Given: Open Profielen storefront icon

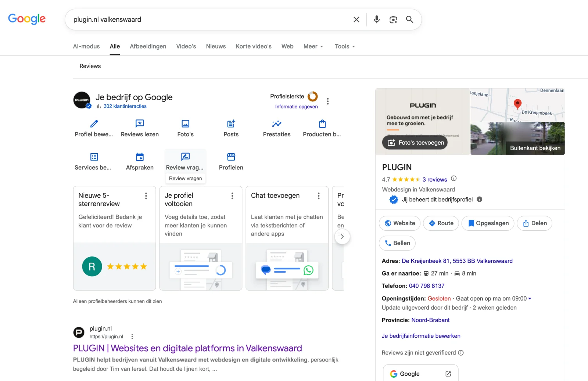Looking at the screenshot, I should (x=231, y=157).
